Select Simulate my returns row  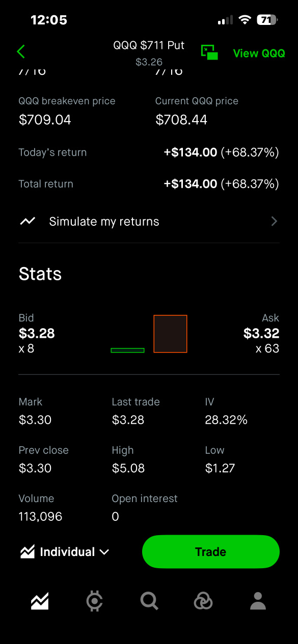[149, 221]
